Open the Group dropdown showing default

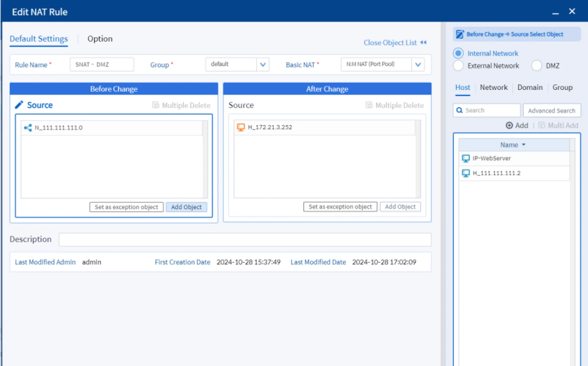click(262, 64)
